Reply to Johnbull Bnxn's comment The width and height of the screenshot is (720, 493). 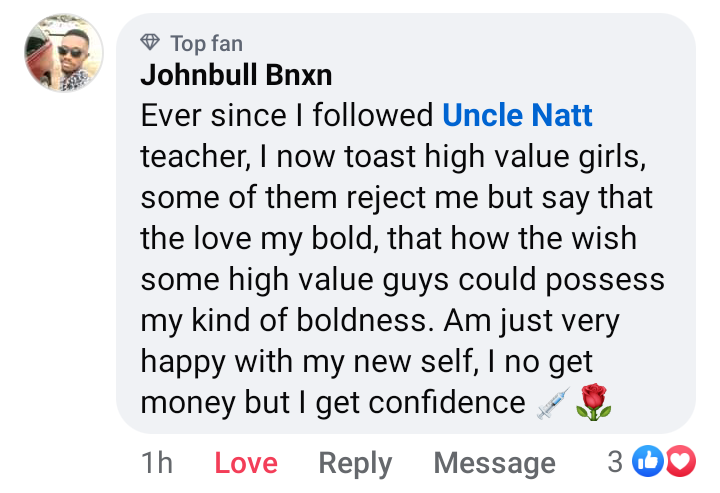coord(355,463)
